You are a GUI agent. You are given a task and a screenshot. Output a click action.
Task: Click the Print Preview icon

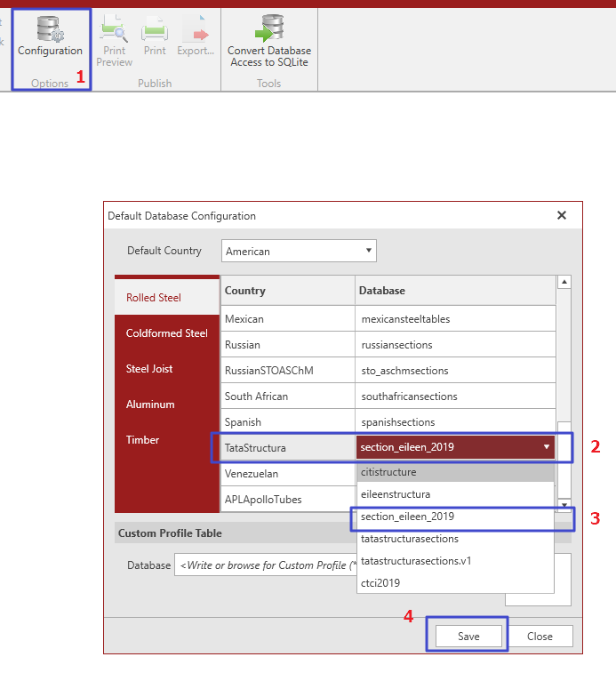[x=114, y=40]
